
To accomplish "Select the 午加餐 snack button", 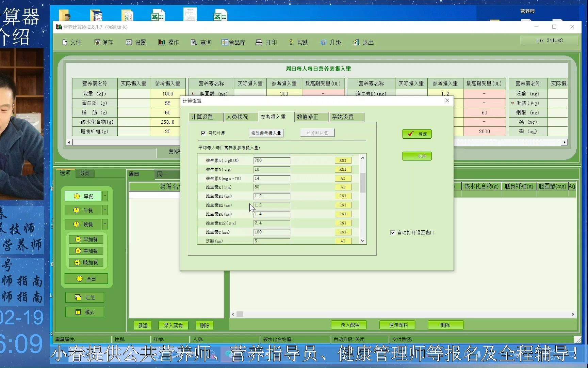I will pos(86,251).
